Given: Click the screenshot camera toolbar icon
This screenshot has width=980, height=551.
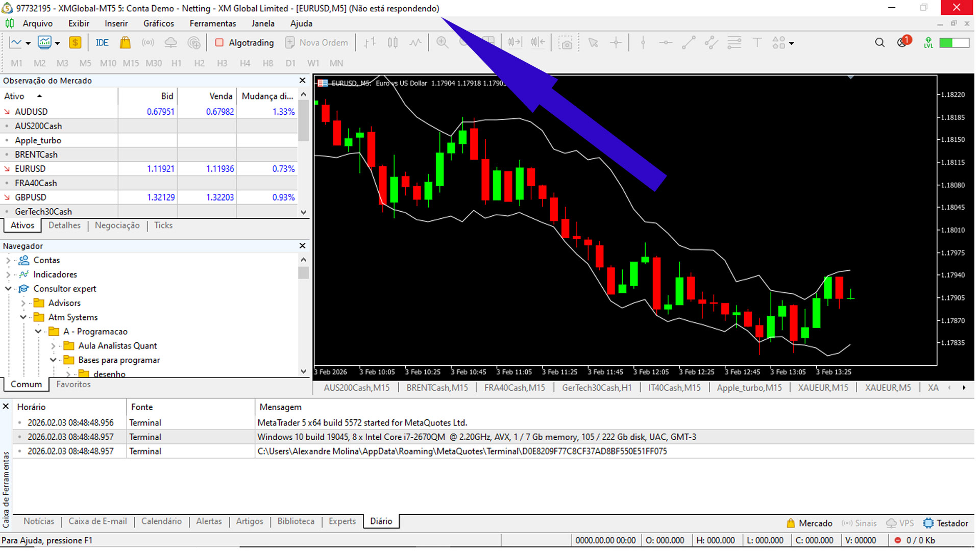Looking at the screenshot, I should 566,43.
